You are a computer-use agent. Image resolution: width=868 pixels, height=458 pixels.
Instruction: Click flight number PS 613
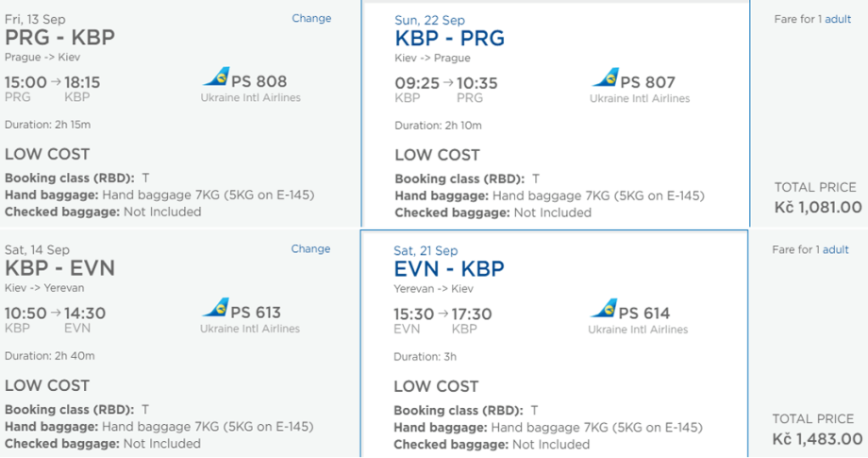tap(256, 312)
